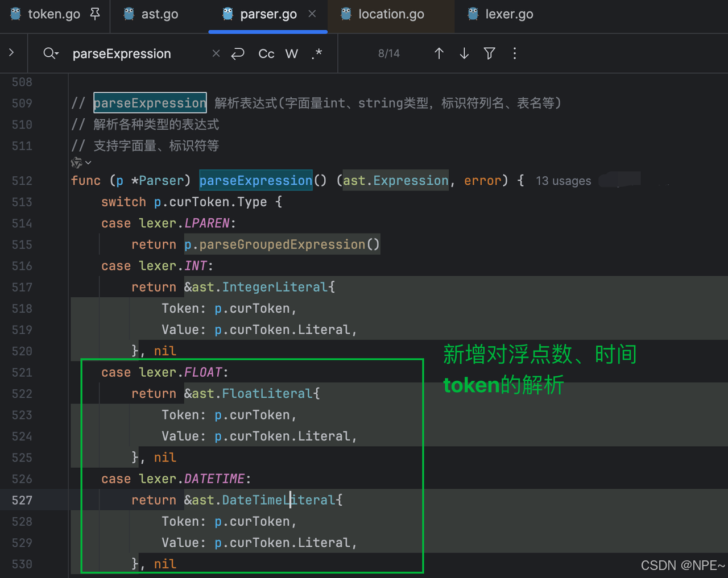Image resolution: width=728 pixels, height=578 pixels.
Task: Click the parseExpression function name on line 512
Action: pyautogui.click(x=256, y=181)
